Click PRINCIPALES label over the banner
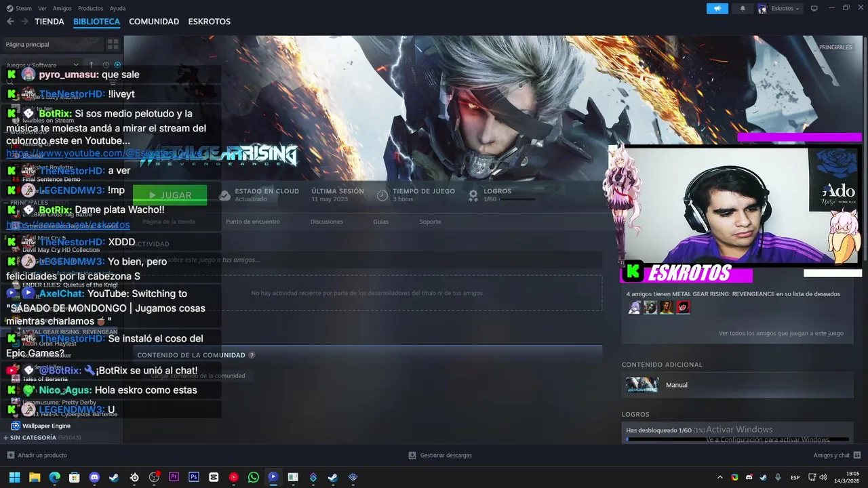Image resolution: width=868 pixels, height=488 pixels. [x=835, y=47]
